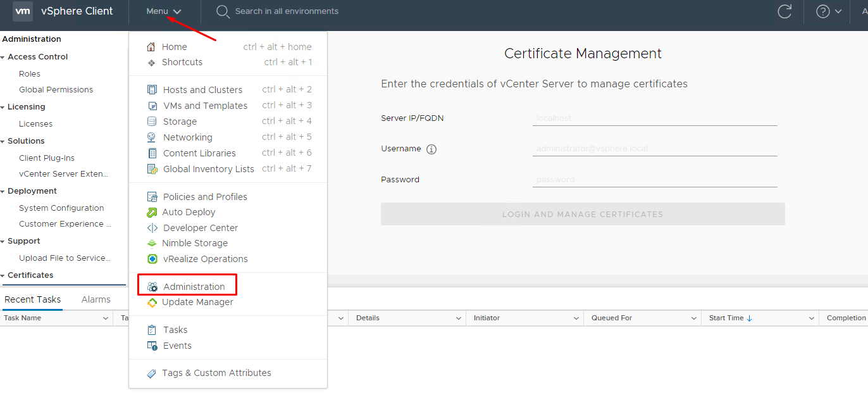Click the Tags & Custom Attributes icon
Viewport: 868px width, 395px height.
152,373
